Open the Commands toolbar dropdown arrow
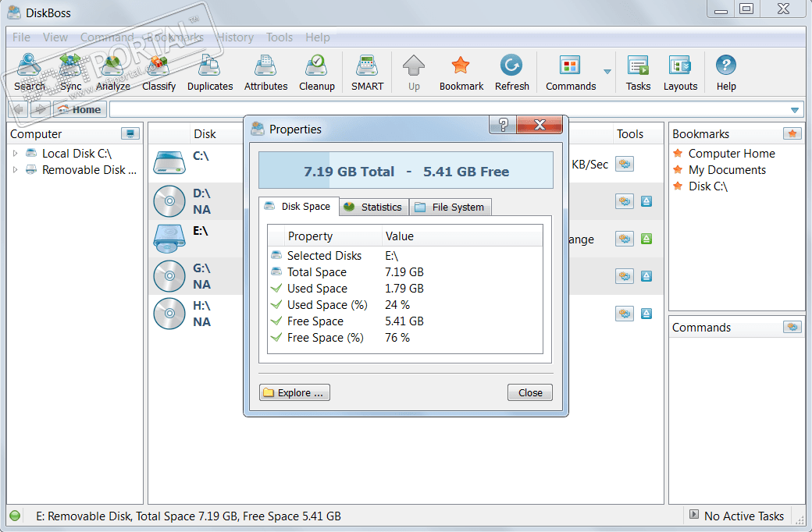Screen dimensions: 812x532 coord(607,72)
